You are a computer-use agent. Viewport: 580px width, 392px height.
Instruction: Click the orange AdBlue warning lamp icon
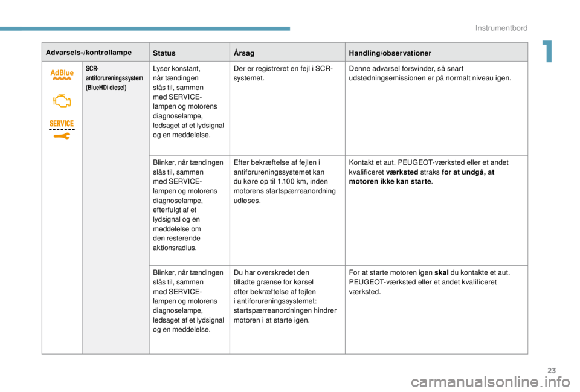62,75
